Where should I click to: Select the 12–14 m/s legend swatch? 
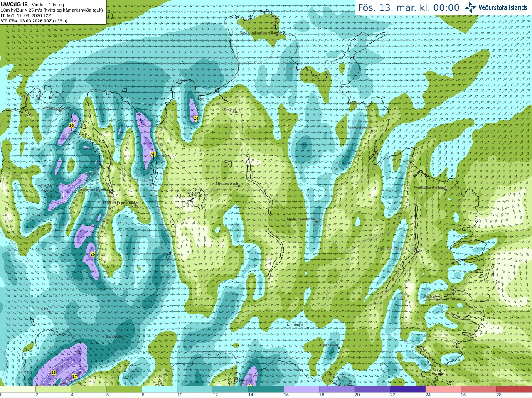click(x=231, y=389)
